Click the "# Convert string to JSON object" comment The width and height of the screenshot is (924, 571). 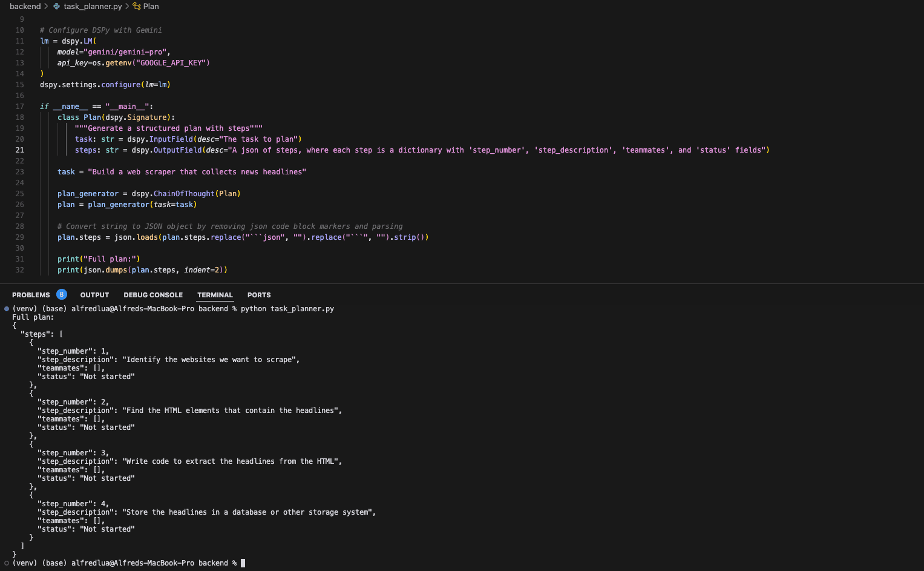230,226
